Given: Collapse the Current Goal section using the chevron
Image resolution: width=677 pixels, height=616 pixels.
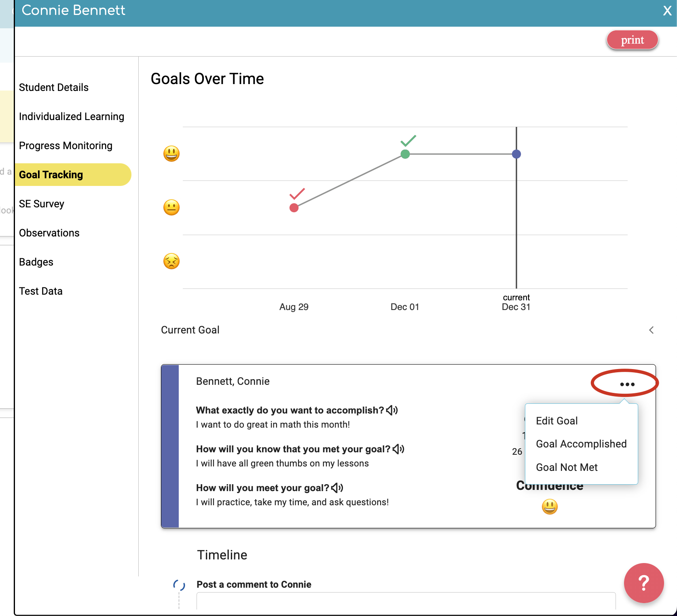Looking at the screenshot, I should point(651,330).
